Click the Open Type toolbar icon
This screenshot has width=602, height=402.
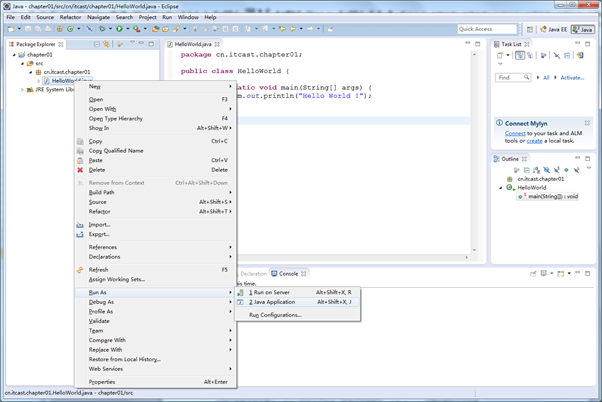pyautogui.click(x=155, y=29)
